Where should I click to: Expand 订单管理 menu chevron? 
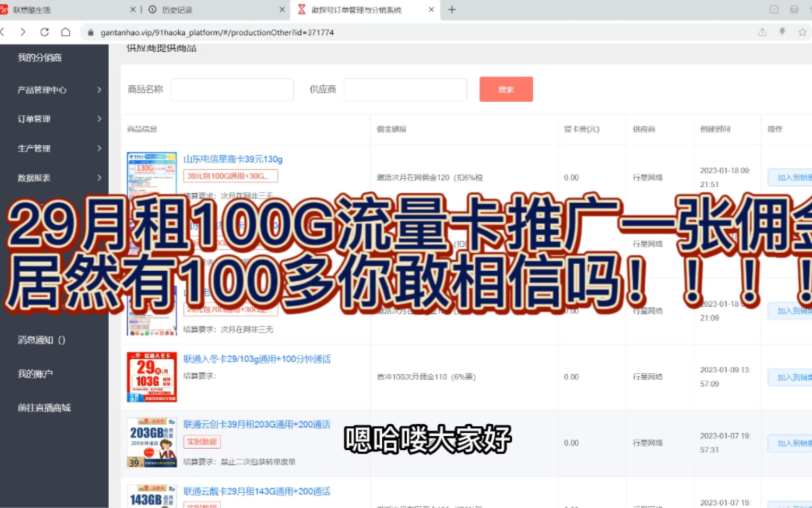99,118
